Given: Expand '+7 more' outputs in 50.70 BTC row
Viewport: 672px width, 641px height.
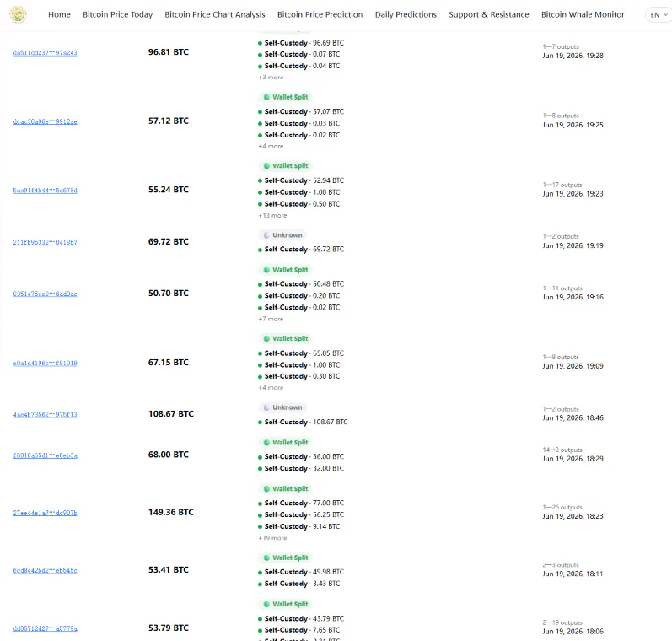Looking at the screenshot, I should 271,319.
